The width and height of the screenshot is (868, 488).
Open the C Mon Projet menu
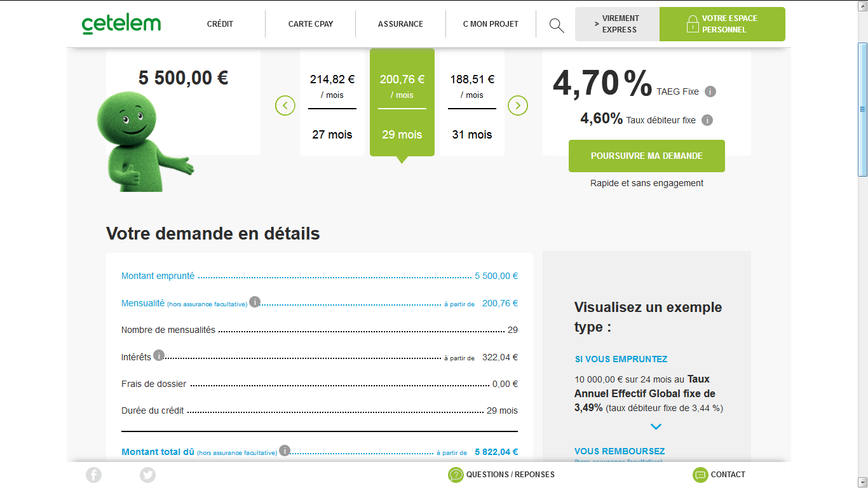tap(491, 24)
